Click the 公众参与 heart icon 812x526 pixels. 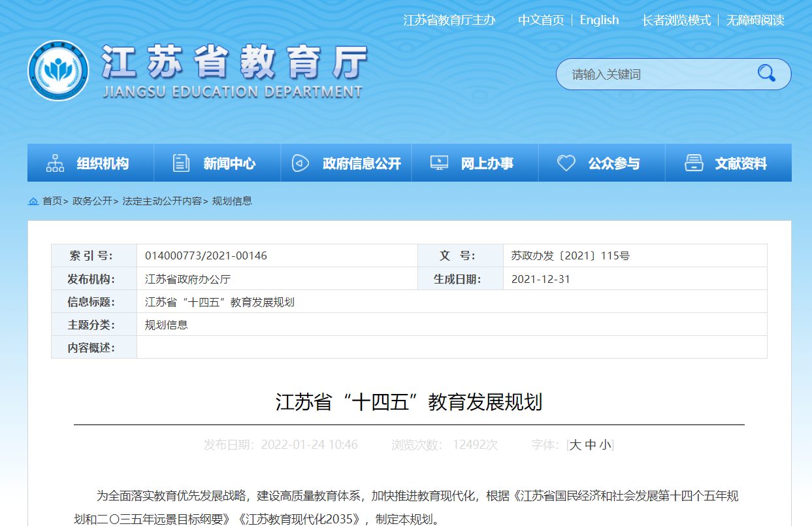pyautogui.click(x=566, y=163)
